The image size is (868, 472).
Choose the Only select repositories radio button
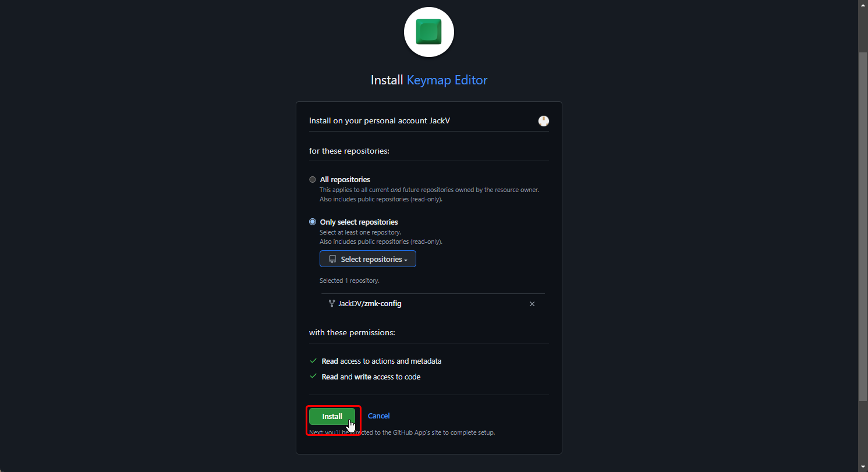(x=313, y=222)
